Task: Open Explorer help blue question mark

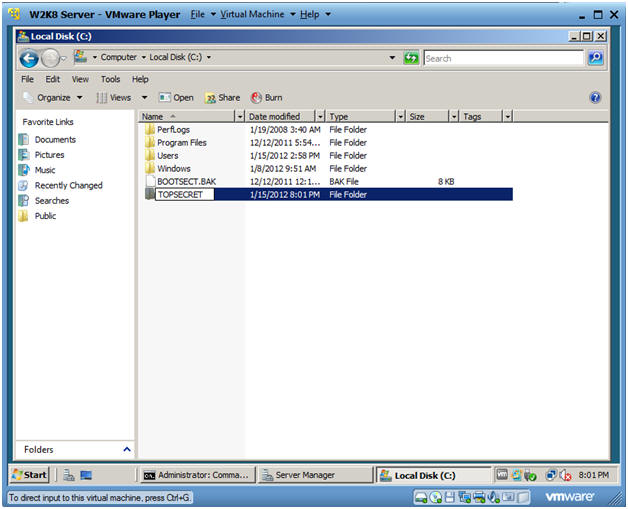Action: point(595,98)
